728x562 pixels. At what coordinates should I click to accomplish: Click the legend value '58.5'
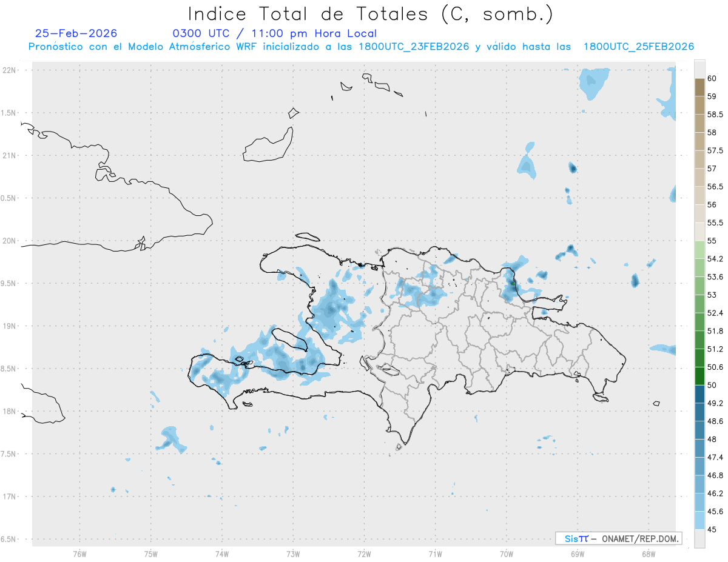click(715, 114)
